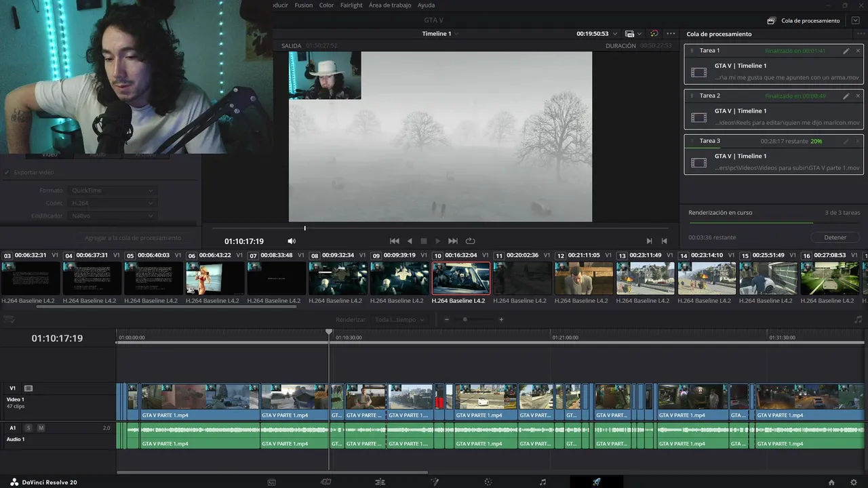This screenshot has width=868, height=488.
Task: Open Renderizar range dropdown
Action: click(399, 319)
